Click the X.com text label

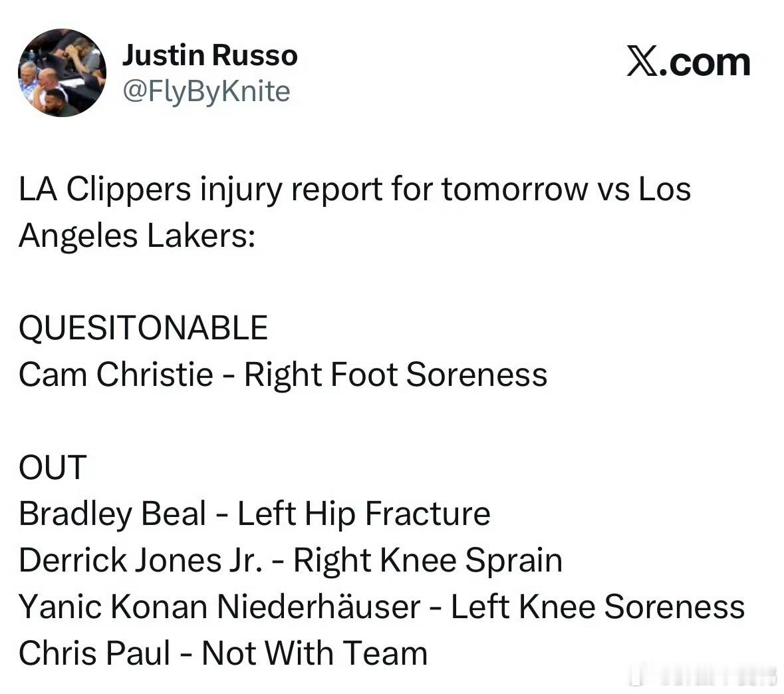tap(688, 63)
